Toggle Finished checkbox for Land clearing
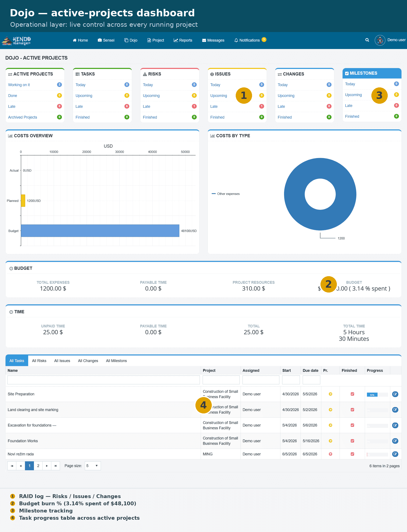The image size is (407, 532). pos(352,410)
